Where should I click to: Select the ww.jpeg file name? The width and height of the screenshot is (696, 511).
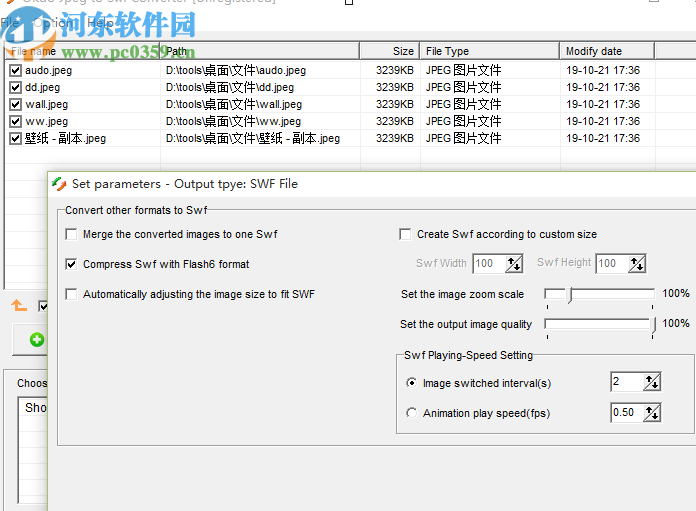click(x=47, y=121)
